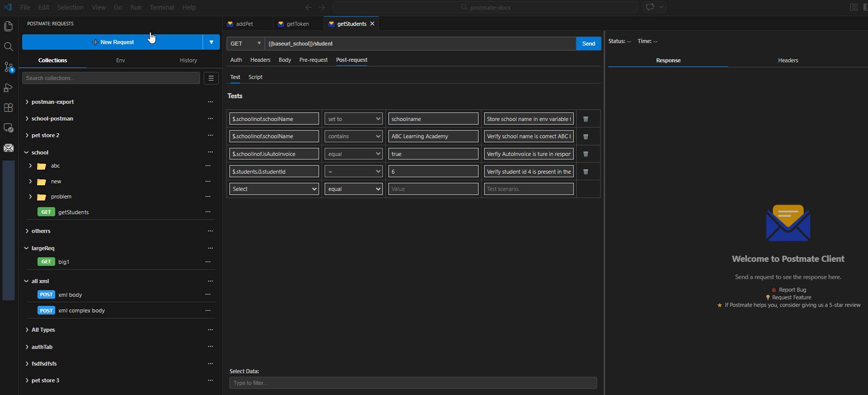Go forward with the navigation arrow
This screenshot has width=868, height=395.
click(322, 7)
